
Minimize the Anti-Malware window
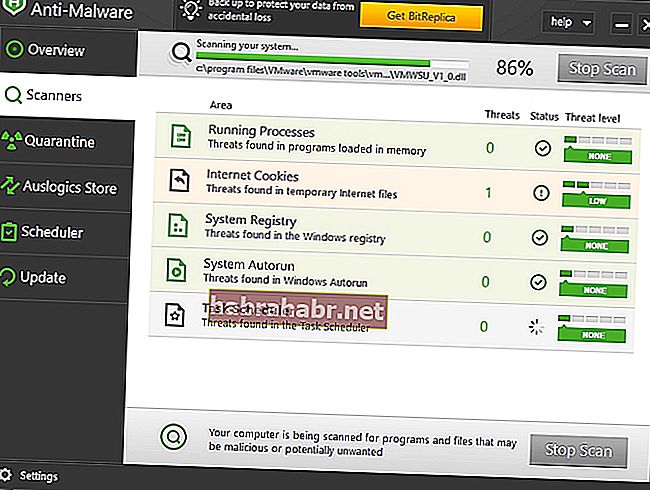click(621, 26)
